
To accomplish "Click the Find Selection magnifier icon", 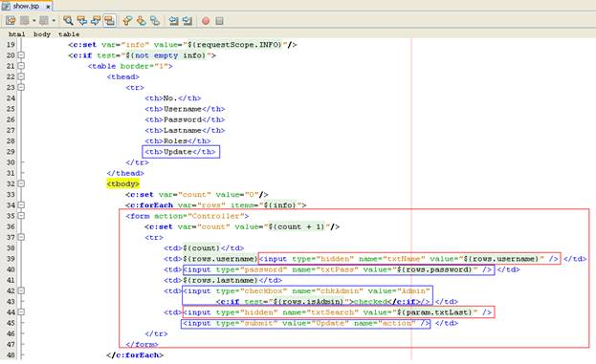I will (68, 21).
